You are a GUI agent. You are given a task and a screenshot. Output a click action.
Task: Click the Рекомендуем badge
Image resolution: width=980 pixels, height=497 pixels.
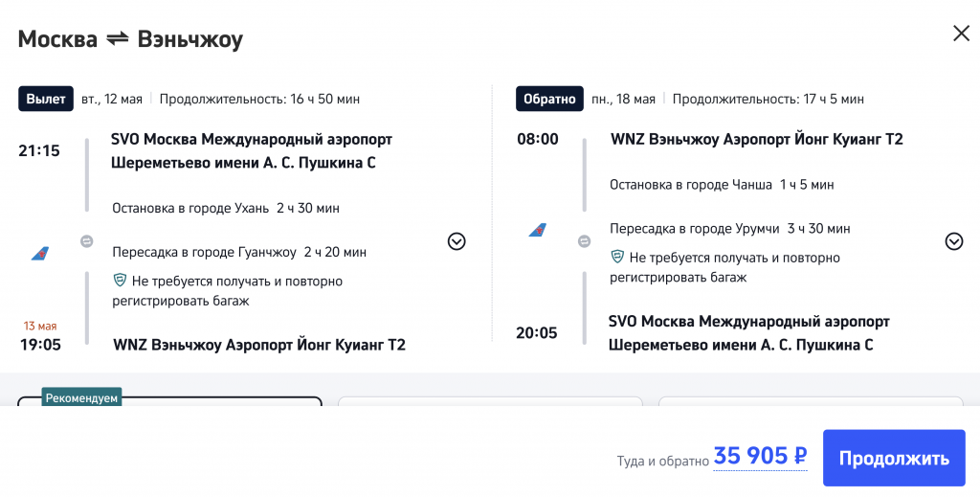coord(81,397)
